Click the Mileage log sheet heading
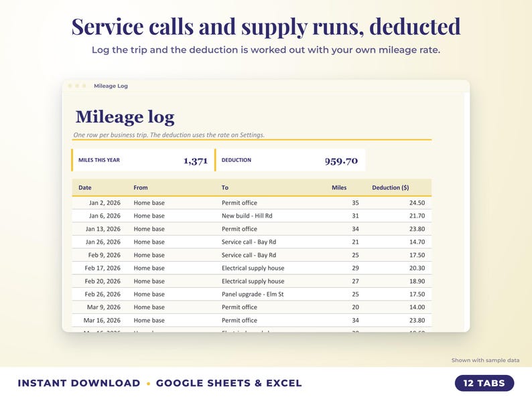Screen dimensions: 532x399 click(x=125, y=117)
